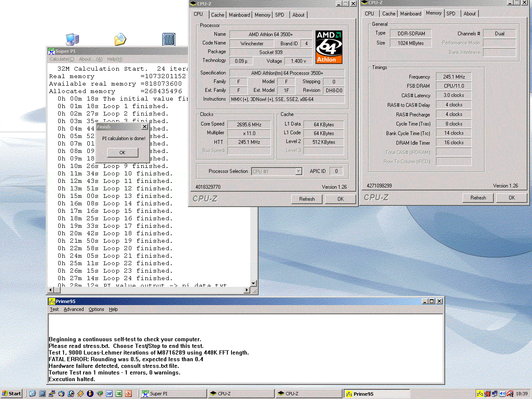Click the Type field DDR-SDRAM
The image size is (532, 399).
(411, 34)
